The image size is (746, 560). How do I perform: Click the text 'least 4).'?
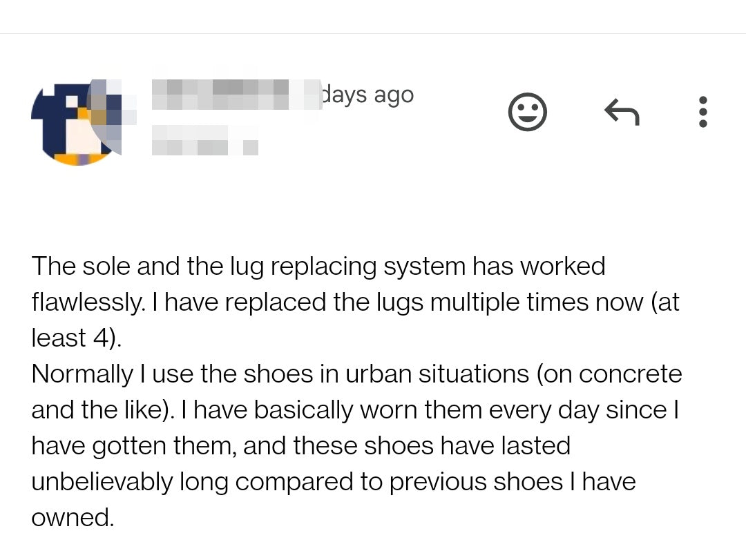(x=76, y=338)
